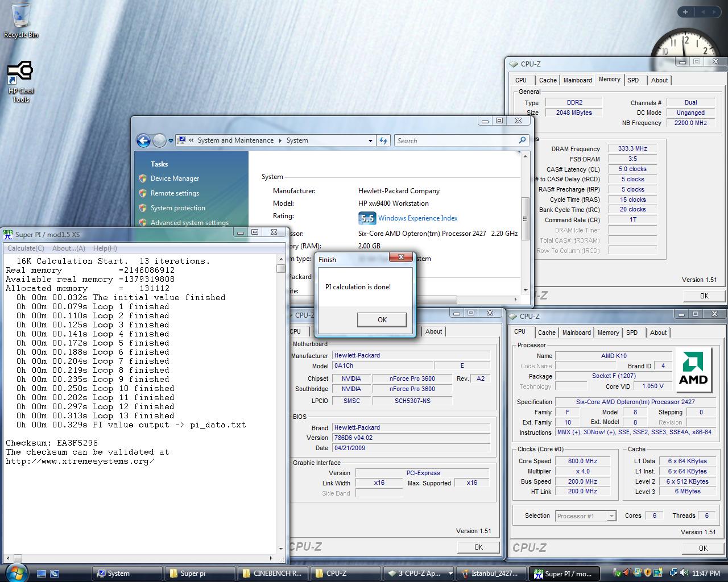Click OK in the CPU-Z Mainboard window
This screenshot has height=582, width=728.
pos(478,547)
